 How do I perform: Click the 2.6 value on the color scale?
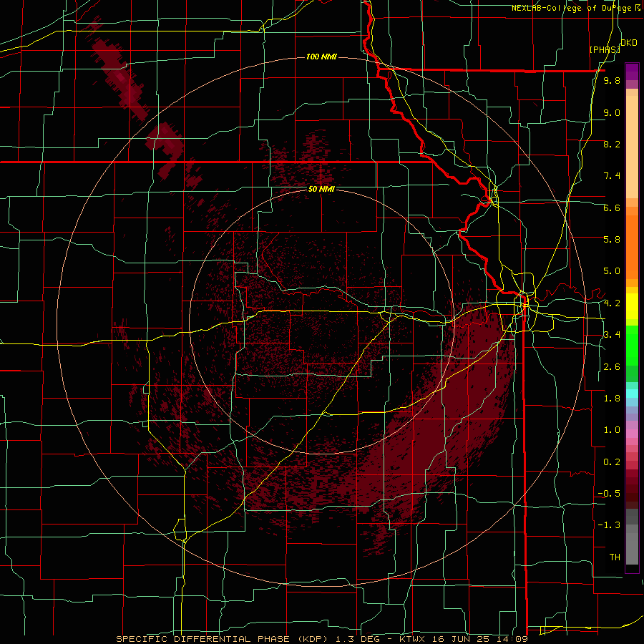click(x=612, y=367)
